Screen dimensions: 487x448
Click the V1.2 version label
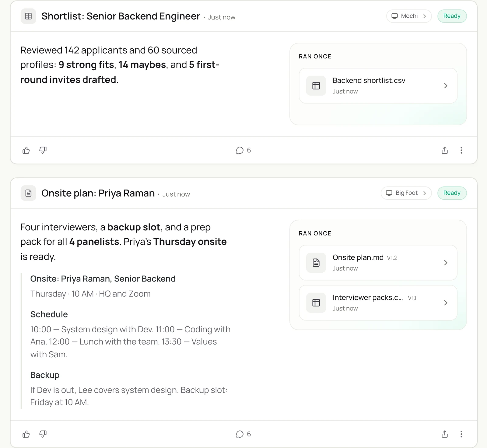pos(392,258)
